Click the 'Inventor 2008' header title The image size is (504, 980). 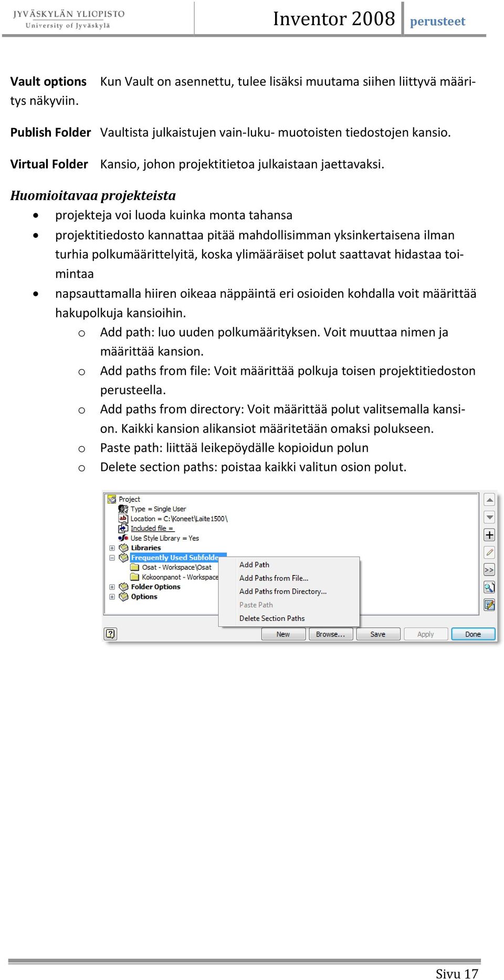coord(333,19)
